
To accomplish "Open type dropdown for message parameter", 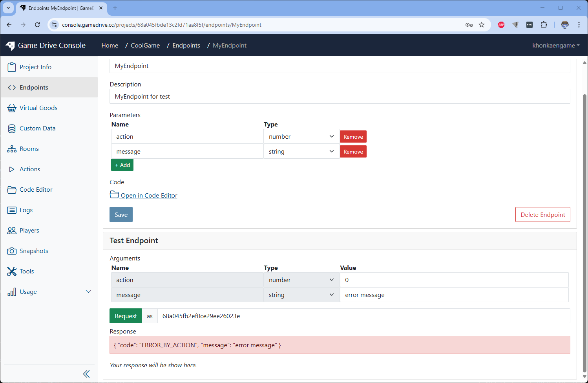I will click(301, 152).
